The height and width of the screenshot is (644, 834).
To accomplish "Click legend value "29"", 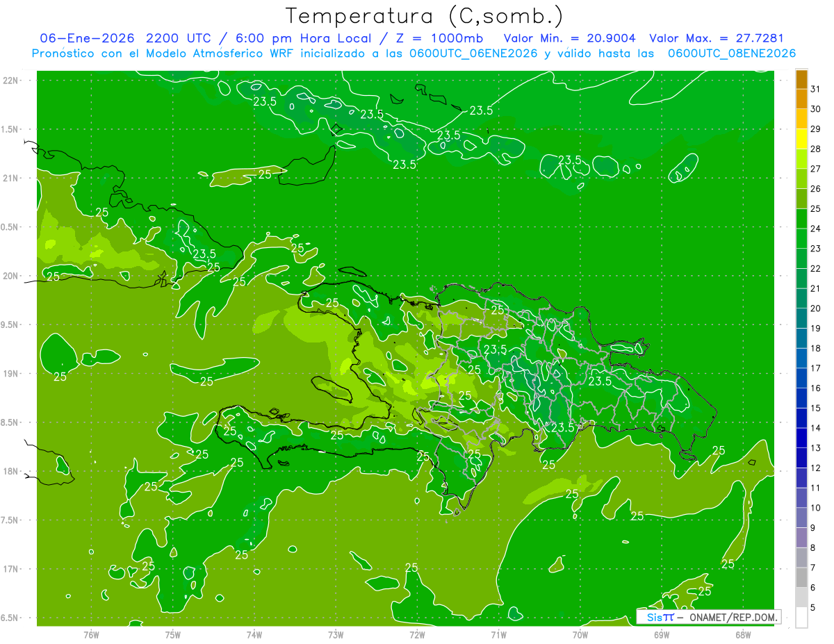I will (815, 129).
